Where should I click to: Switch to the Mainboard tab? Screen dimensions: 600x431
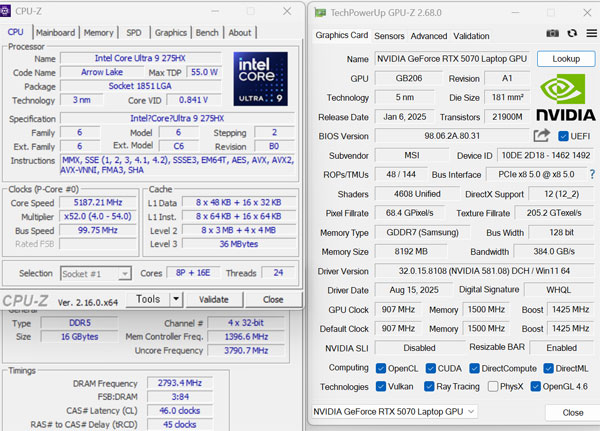coord(55,33)
